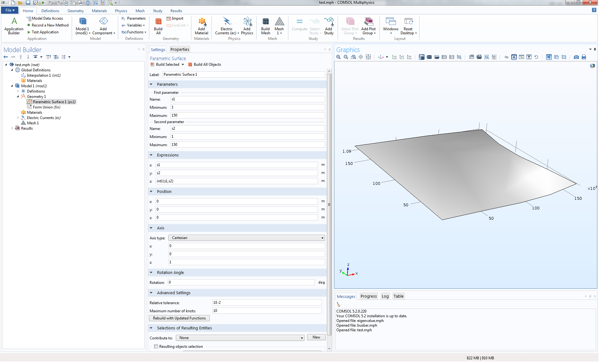Open the Axis type dropdown
Image resolution: width=601 pixels, height=364 pixels.
[246, 238]
